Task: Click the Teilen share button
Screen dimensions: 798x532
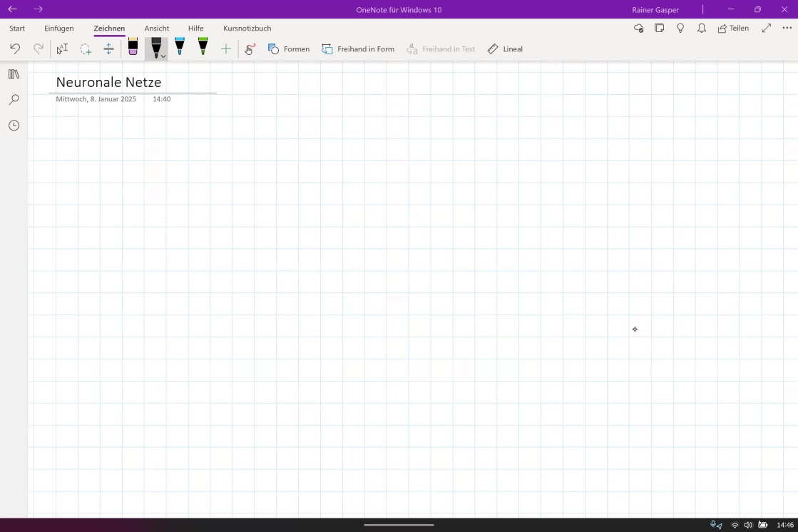Action: (x=733, y=29)
